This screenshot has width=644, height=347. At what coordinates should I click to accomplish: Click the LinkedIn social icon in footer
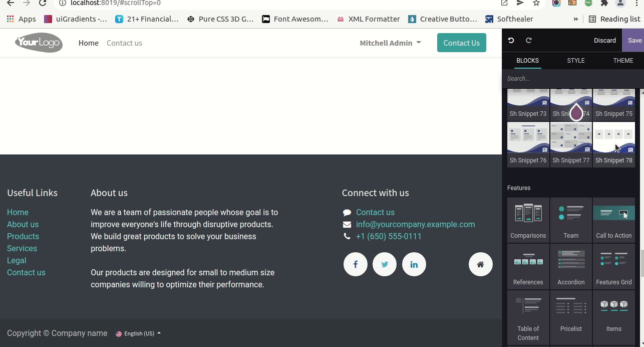click(x=414, y=264)
